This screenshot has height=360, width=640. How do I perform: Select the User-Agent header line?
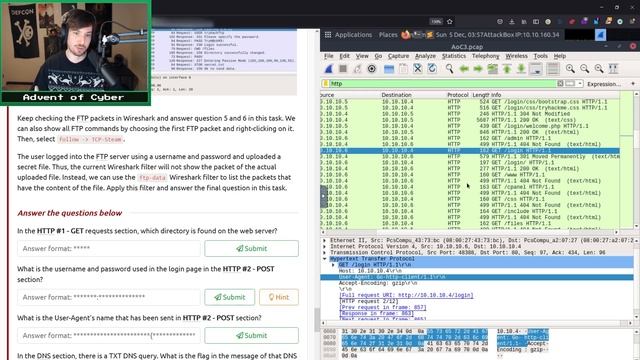[477, 277]
